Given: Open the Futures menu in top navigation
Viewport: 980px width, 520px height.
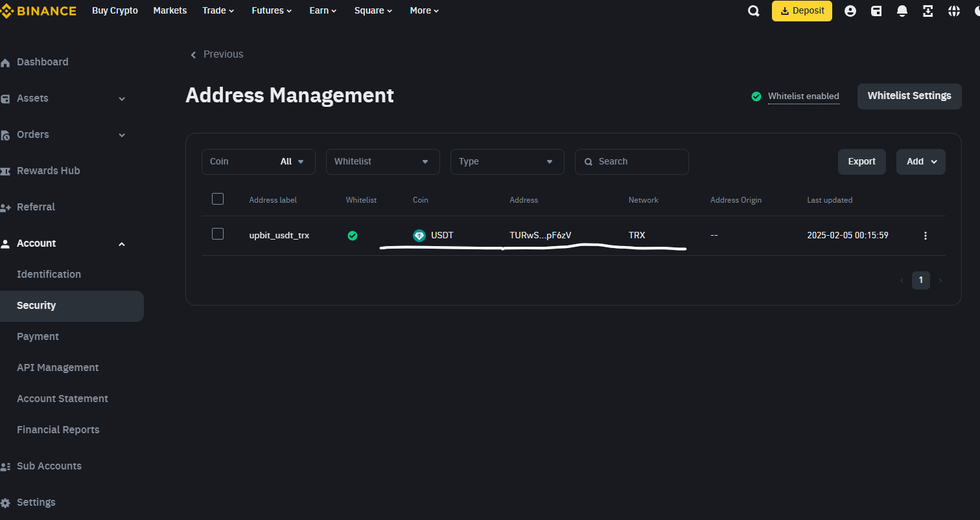Looking at the screenshot, I should pos(272,11).
